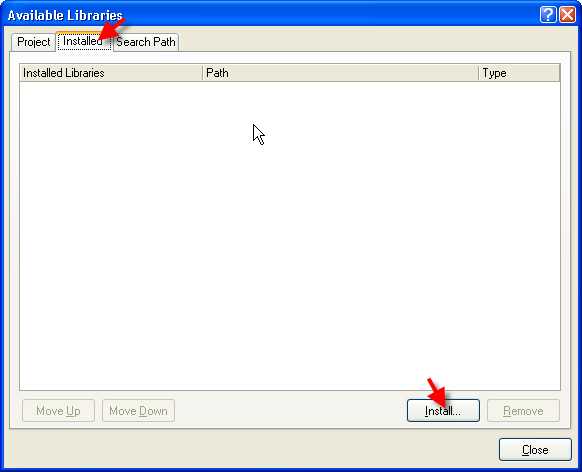This screenshot has width=582, height=472.
Task: Click blank panel area left of Close button
Action: (252, 450)
